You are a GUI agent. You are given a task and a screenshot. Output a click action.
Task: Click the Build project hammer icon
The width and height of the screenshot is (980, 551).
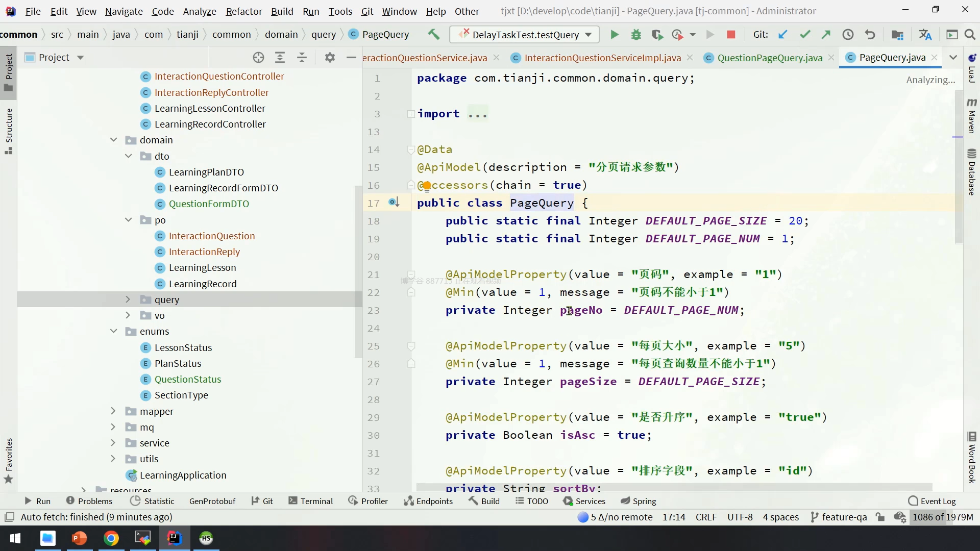pyautogui.click(x=433, y=34)
